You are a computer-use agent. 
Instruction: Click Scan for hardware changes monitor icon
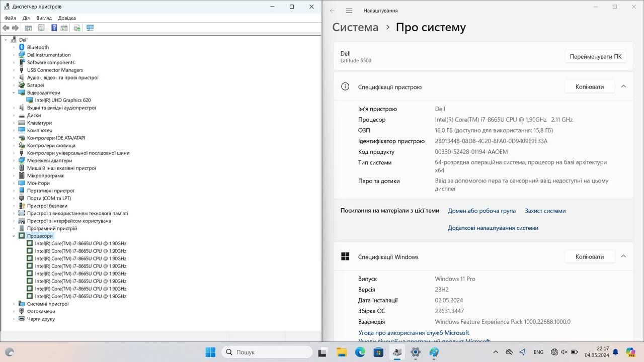pyautogui.click(x=90, y=28)
